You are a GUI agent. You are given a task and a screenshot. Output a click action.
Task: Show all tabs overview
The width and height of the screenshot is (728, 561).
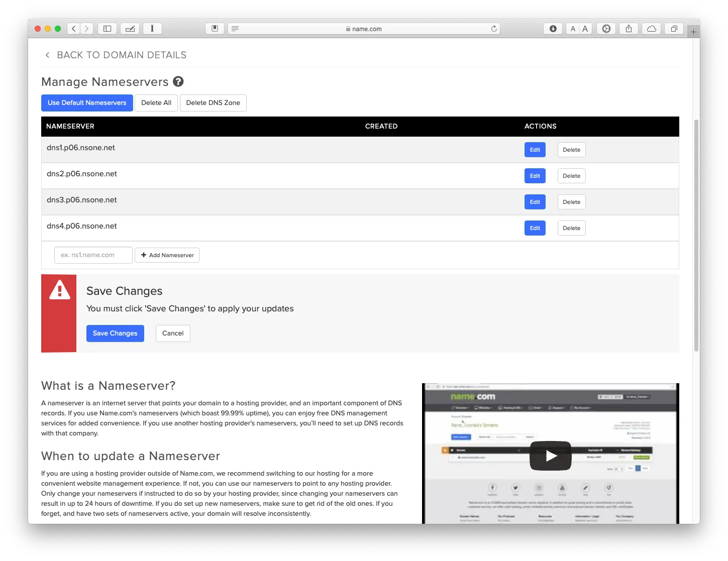tap(674, 29)
